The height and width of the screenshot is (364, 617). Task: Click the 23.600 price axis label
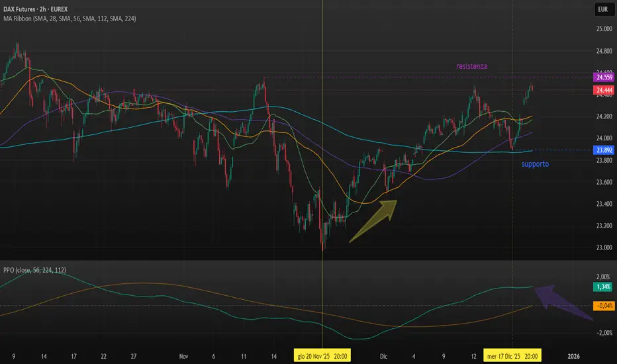pyautogui.click(x=604, y=182)
